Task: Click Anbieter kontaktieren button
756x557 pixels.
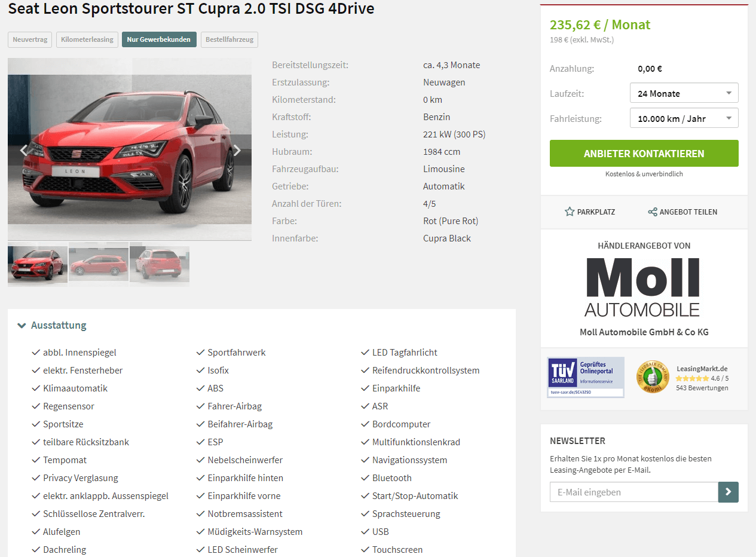Action: coord(644,154)
